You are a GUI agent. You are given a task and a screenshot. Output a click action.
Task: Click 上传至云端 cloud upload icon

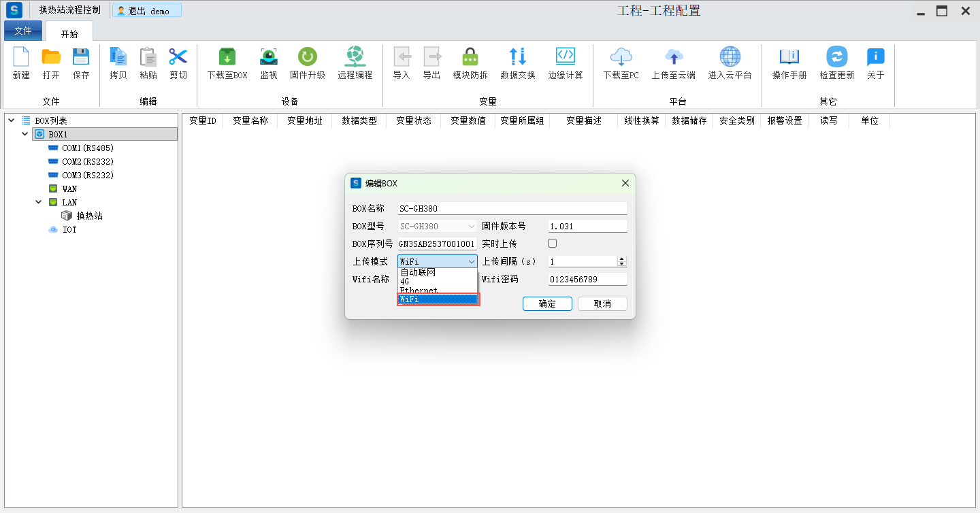click(x=673, y=57)
